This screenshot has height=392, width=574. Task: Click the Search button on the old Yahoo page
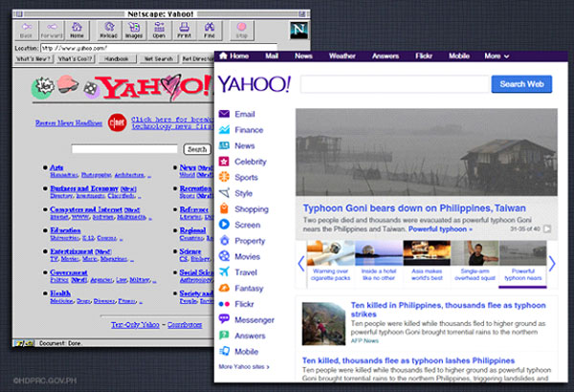click(197, 149)
